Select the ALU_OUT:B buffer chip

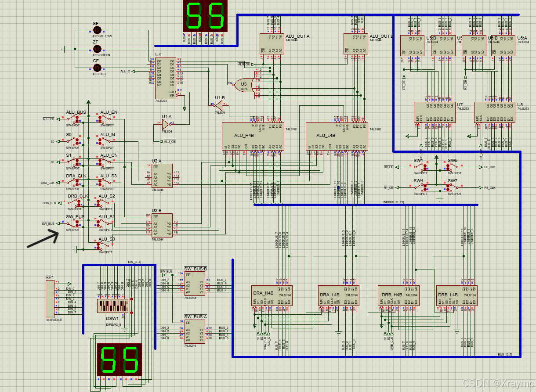tap(355, 44)
